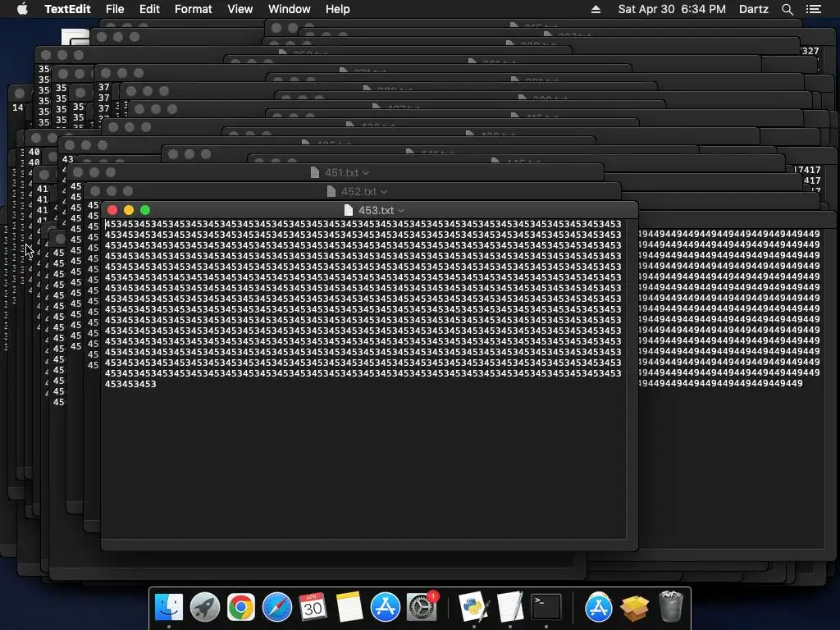
Task: Open App Store icon beside Notes in Dock
Action: click(386, 607)
